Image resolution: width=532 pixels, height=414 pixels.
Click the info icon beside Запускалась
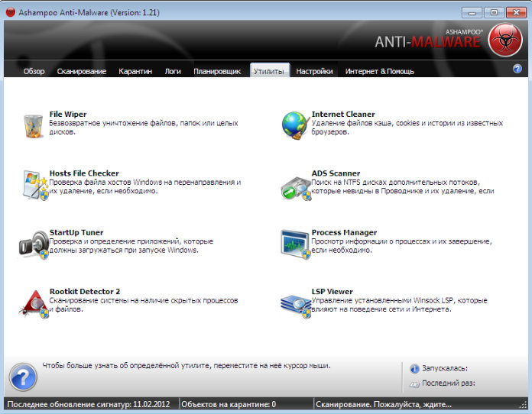414,369
